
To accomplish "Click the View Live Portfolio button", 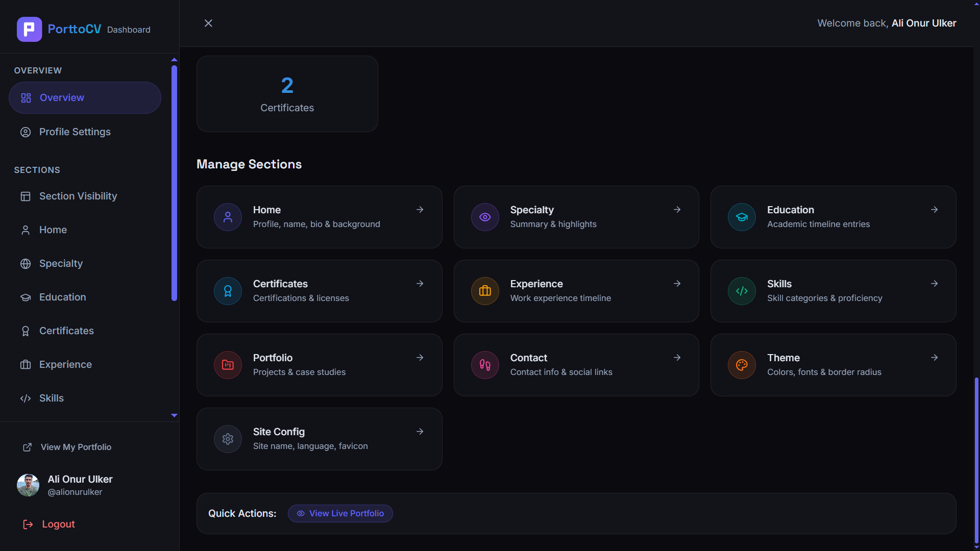I will (340, 513).
